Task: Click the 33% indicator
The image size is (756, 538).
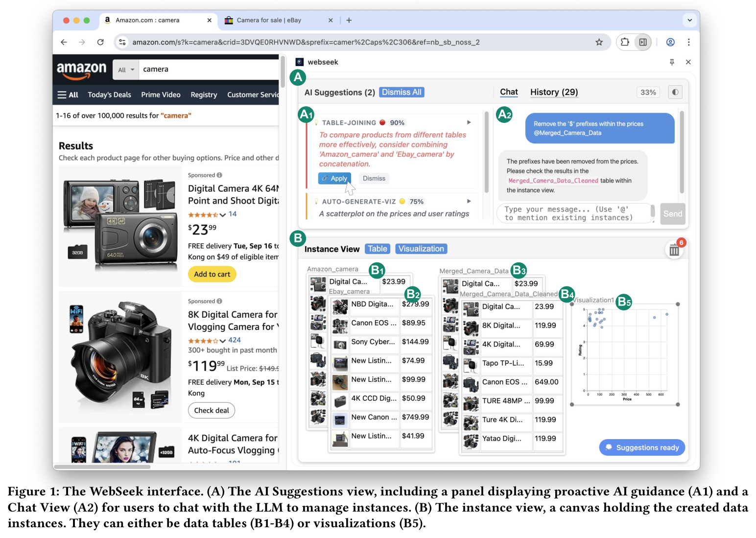Action: (648, 92)
